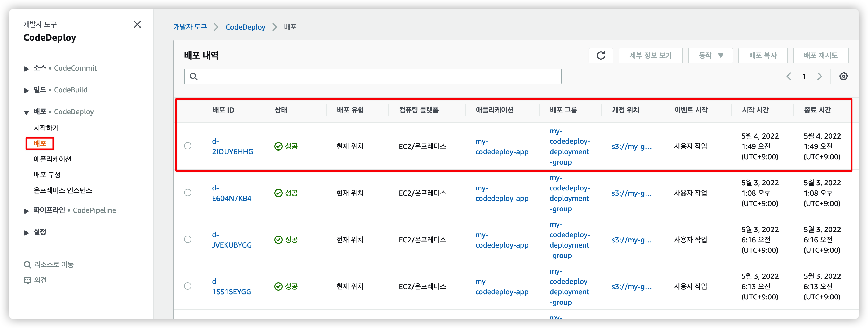Viewport: 868px width, 328px height.
Task: Expand the 소스 CodeCommit section
Action: (x=26, y=69)
